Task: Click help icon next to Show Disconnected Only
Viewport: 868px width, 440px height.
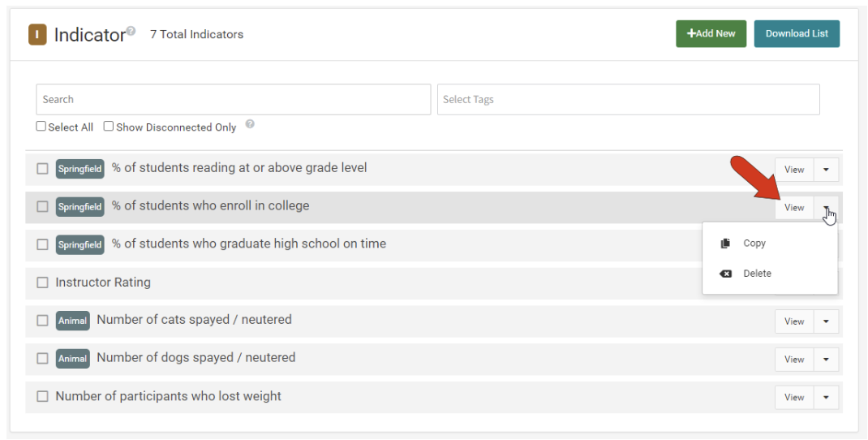Action: 250,125
